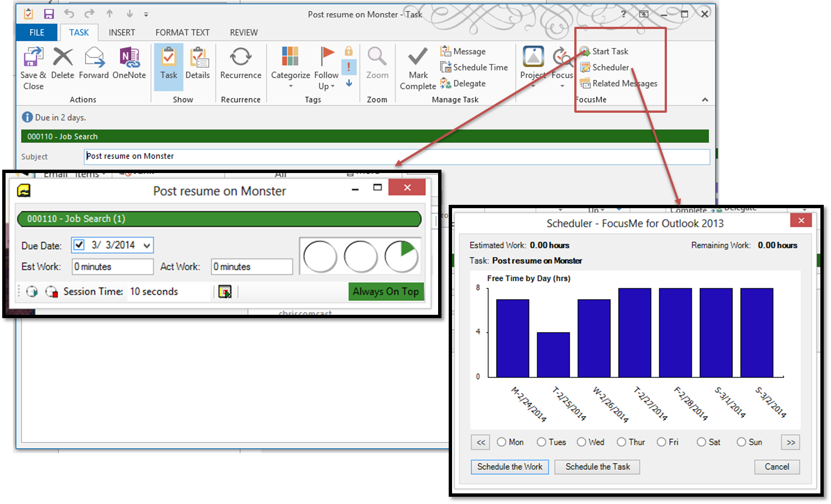Expand the Due Date calendar dropdown
This screenshot has height=504, width=831.
[x=147, y=245]
